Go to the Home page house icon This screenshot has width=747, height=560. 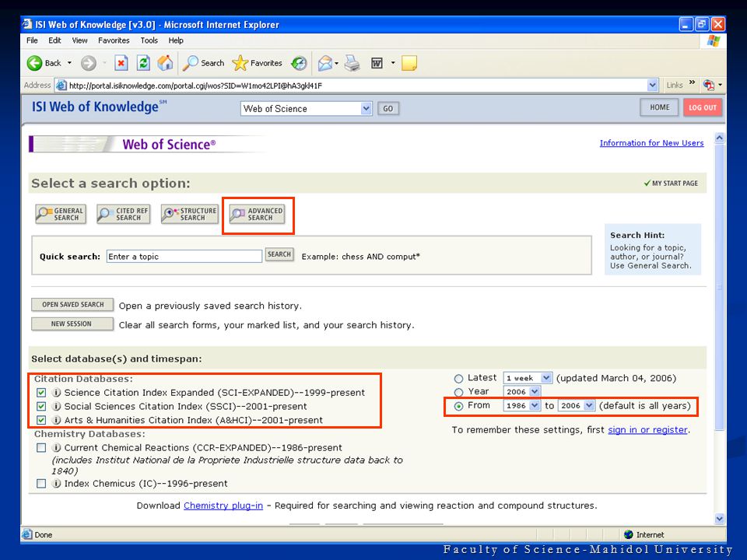165,63
